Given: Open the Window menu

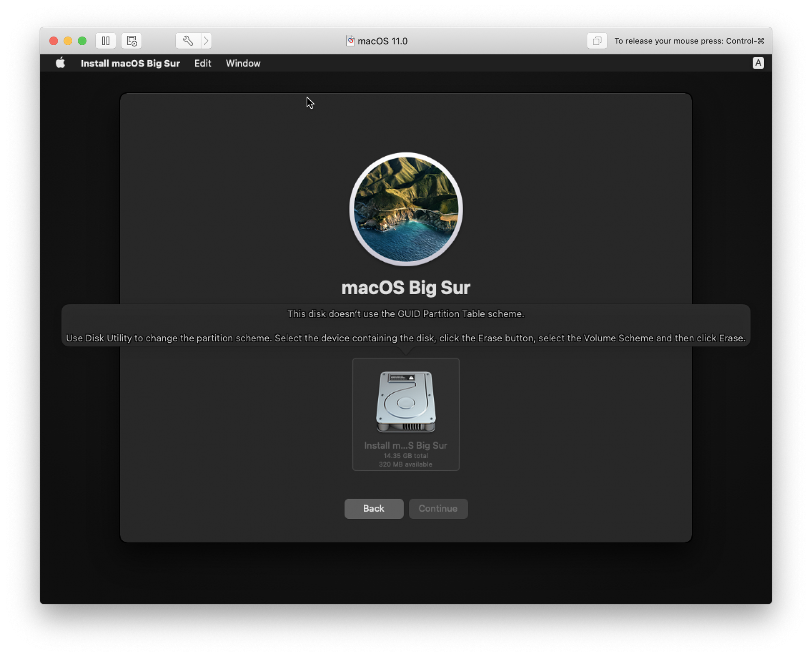Looking at the screenshot, I should (x=243, y=63).
